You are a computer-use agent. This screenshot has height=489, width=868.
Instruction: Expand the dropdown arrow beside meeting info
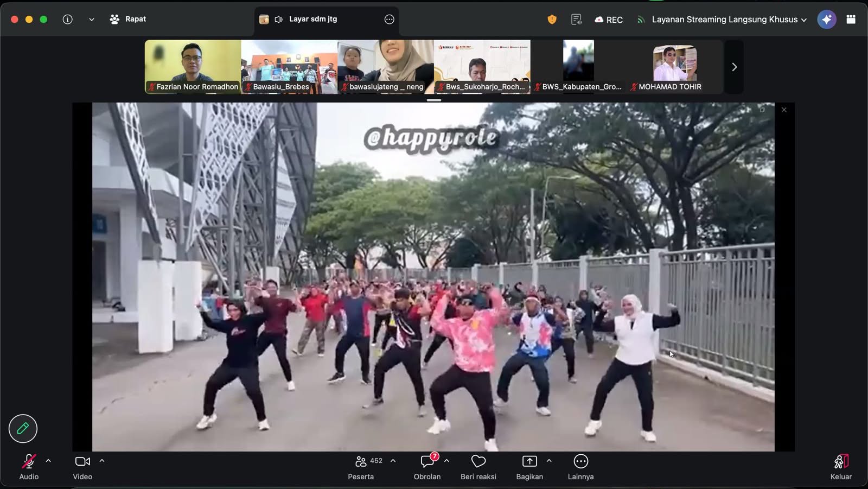coord(92,20)
